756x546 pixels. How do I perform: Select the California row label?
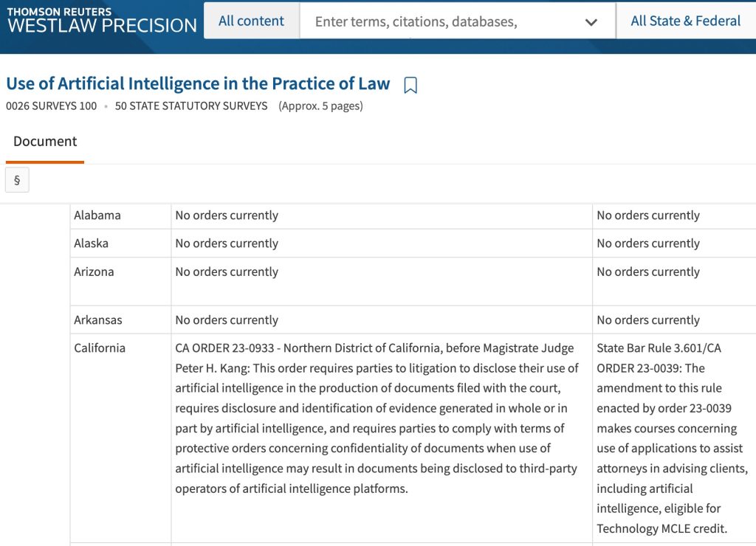(x=100, y=348)
